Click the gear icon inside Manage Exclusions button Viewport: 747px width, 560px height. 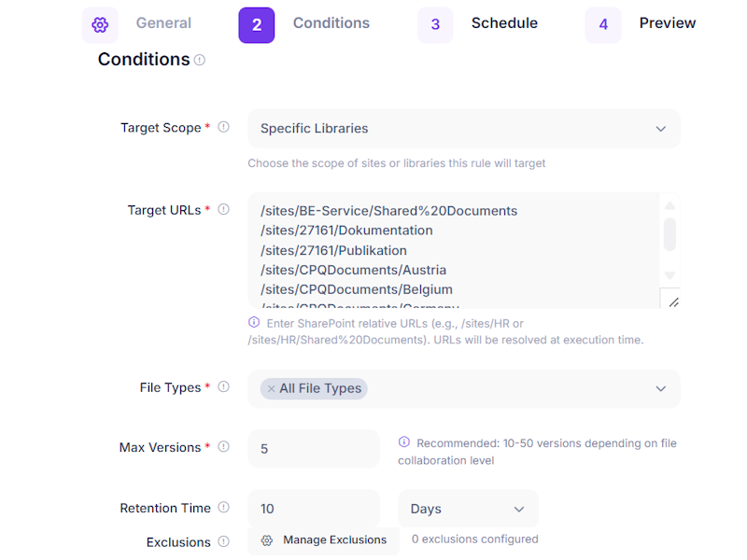pos(269,539)
